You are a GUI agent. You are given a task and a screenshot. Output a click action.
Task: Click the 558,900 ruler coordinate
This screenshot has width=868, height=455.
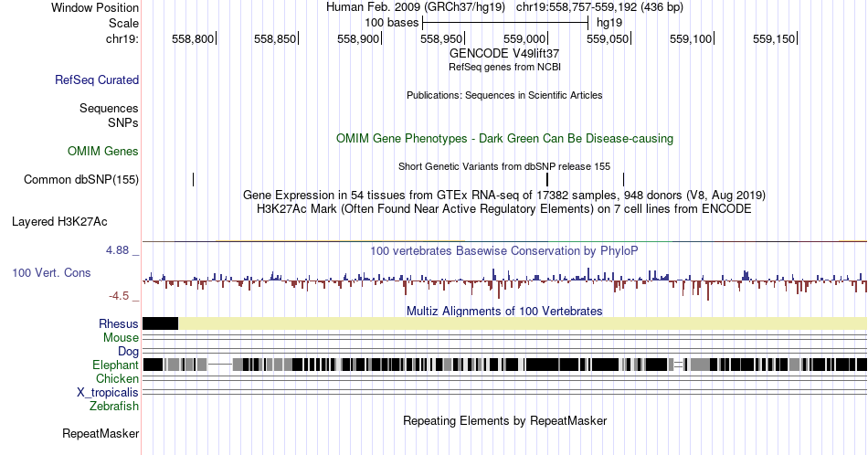point(358,38)
